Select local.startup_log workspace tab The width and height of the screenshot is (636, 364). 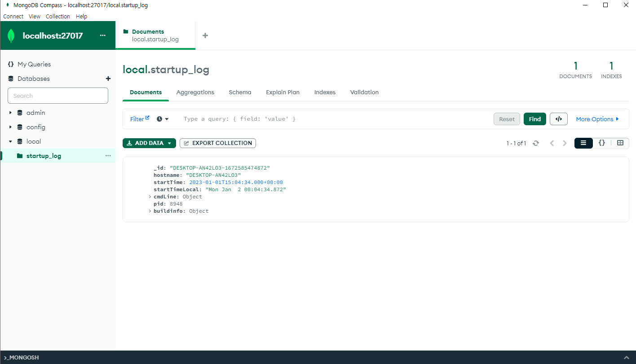click(x=155, y=35)
